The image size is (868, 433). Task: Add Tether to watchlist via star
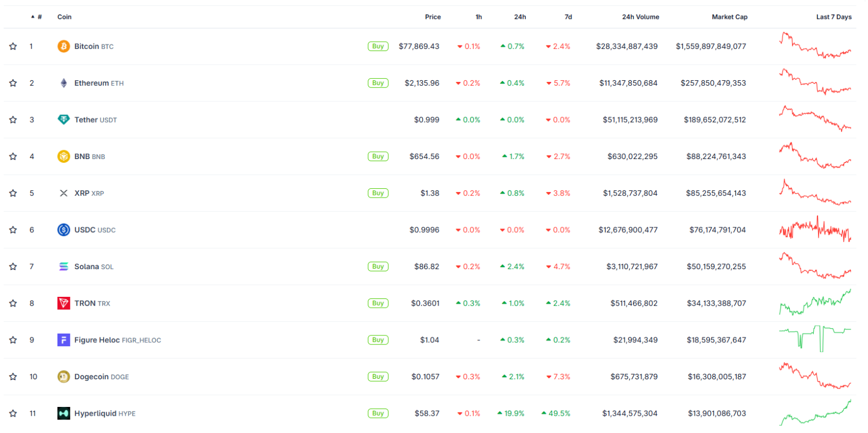13,120
